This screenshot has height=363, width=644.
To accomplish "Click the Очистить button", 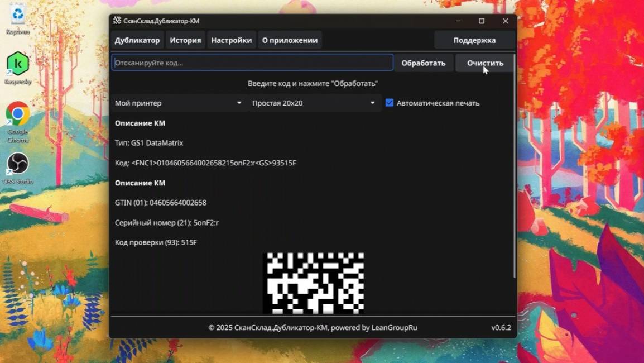I will [485, 63].
